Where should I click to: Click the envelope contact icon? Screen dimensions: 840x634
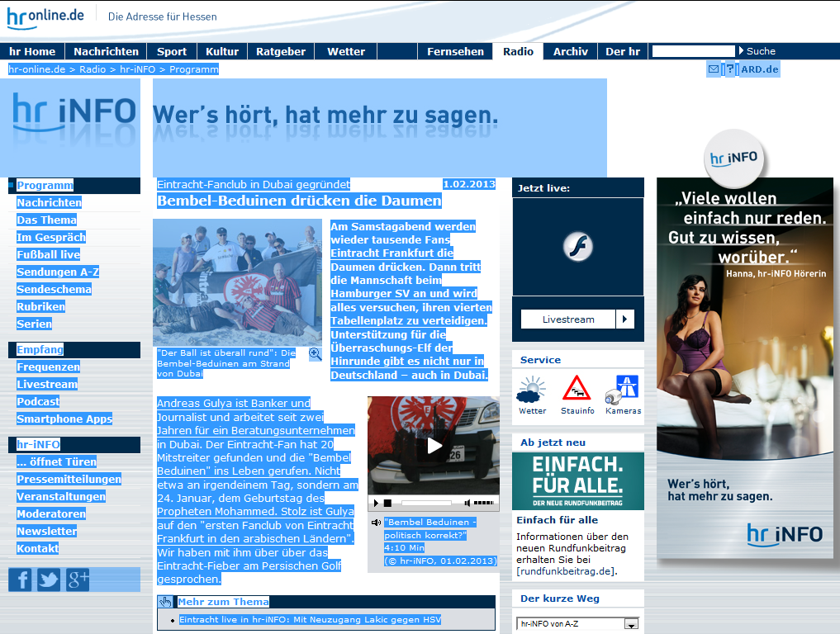point(713,69)
